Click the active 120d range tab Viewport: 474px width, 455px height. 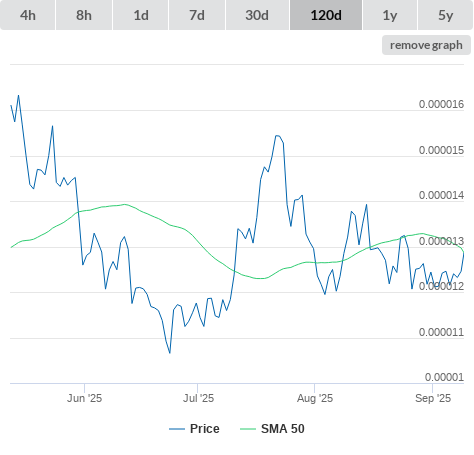(x=326, y=15)
